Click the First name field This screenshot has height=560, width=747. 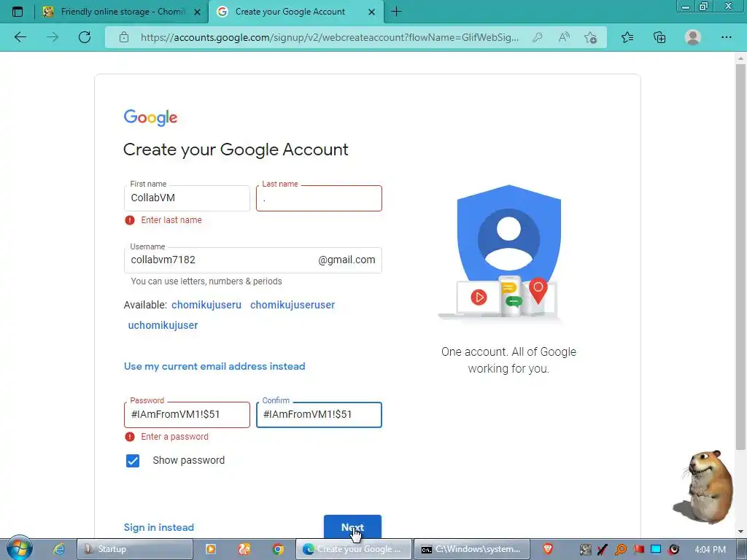coord(187,198)
